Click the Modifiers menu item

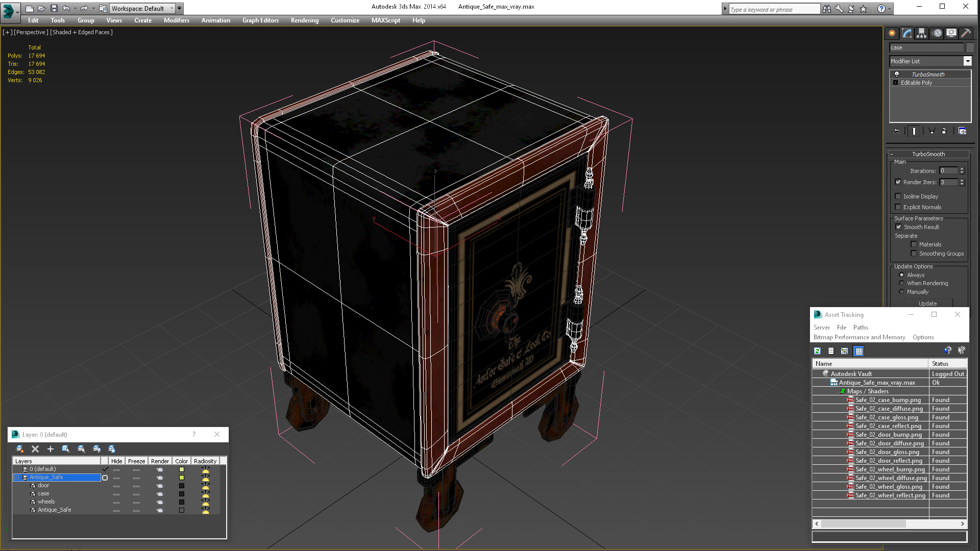[x=176, y=20]
